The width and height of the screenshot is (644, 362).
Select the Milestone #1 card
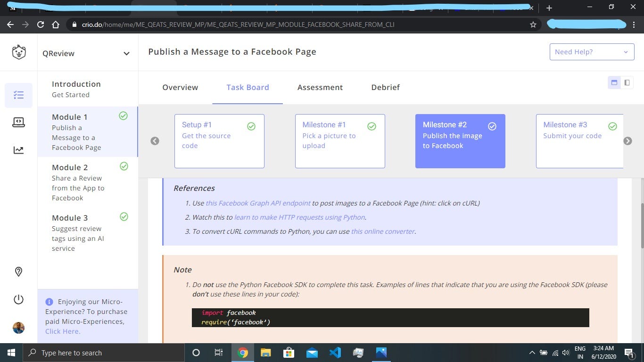click(x=340, y=141)
